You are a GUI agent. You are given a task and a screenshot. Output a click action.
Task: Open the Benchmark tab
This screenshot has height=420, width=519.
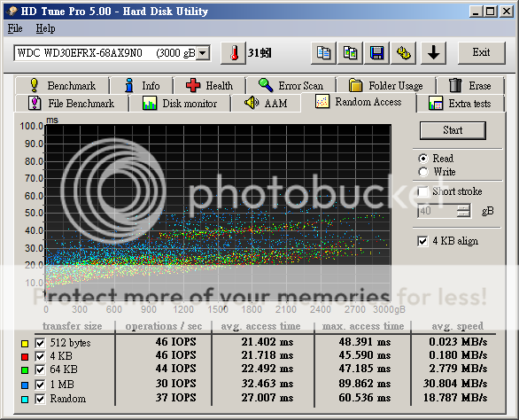click(62, 86)
